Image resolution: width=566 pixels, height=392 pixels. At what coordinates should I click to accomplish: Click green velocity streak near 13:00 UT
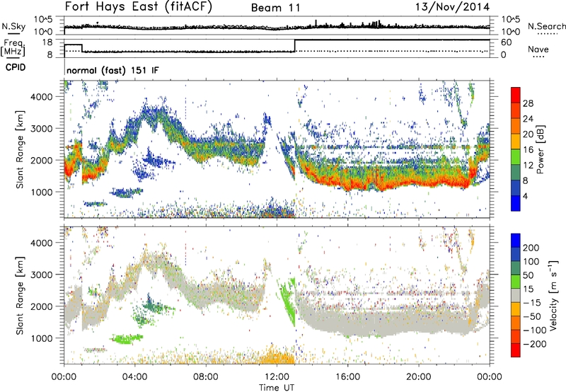(x=289, y=301)
